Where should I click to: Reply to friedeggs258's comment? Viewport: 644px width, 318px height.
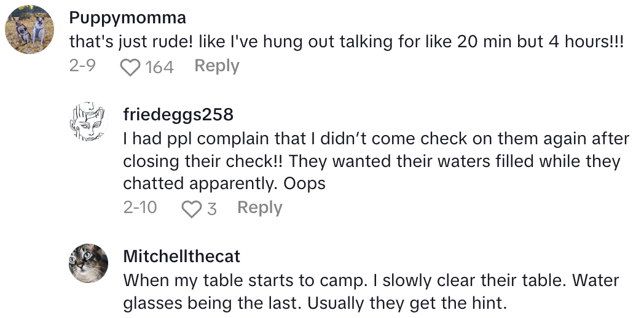coord(259,208)
